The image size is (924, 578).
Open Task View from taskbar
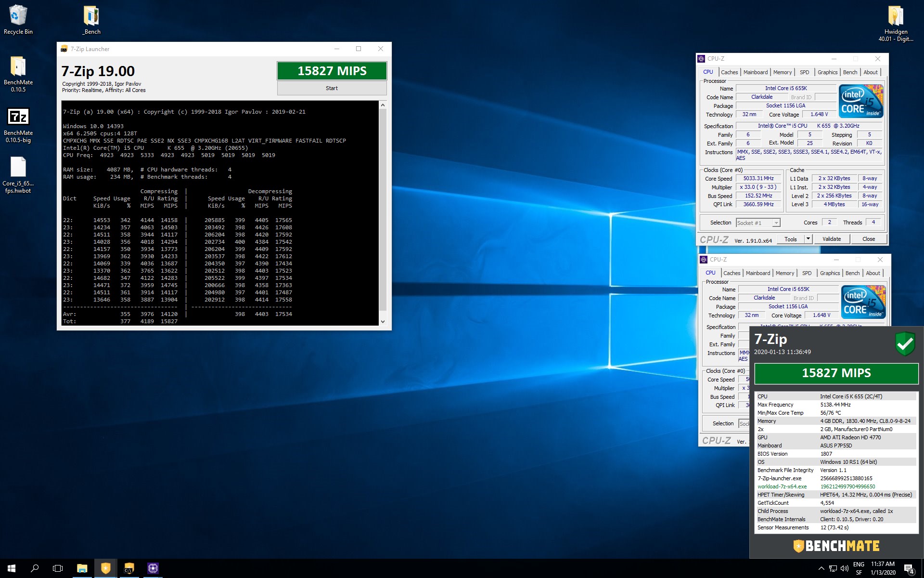coord(58,568)
